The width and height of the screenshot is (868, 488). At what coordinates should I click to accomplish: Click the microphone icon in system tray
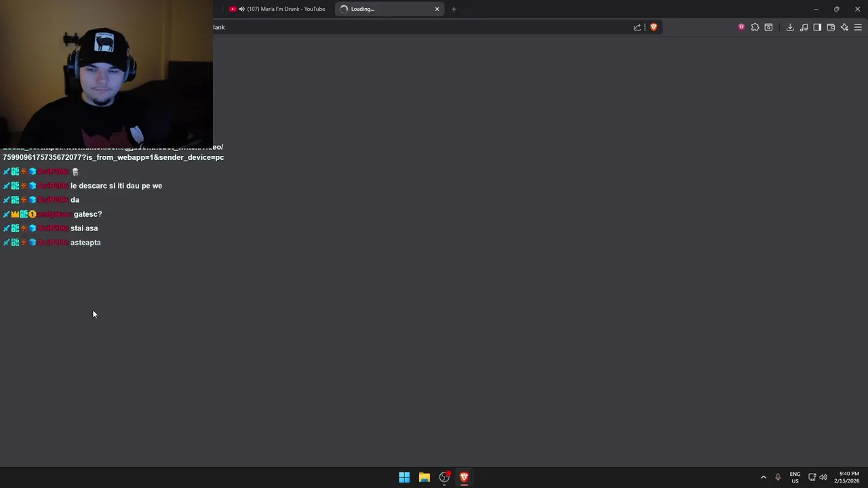[x=778, y=477]
